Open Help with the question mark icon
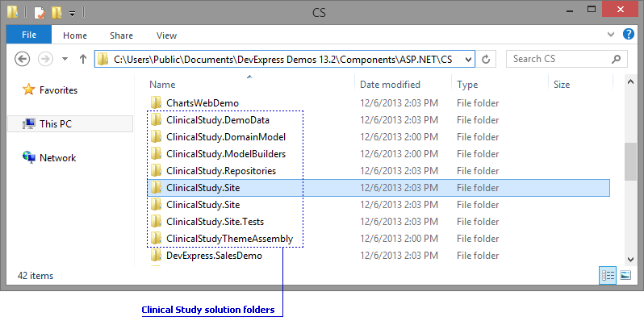Viewport: 644px width, 321px height. tap(629, 34)
